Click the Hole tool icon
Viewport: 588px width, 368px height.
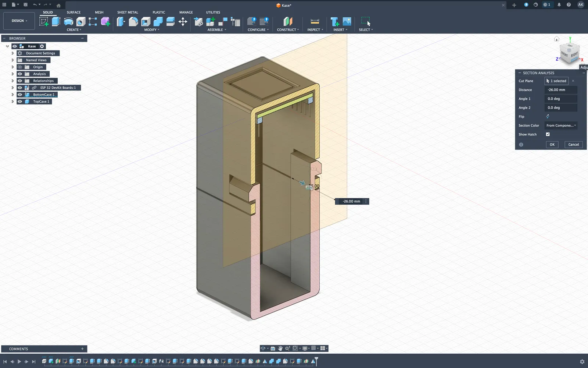[x=81, y=21]
